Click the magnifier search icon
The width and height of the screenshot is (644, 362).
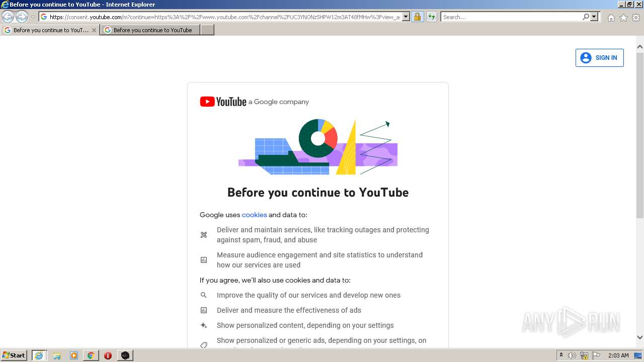[586, 17]
